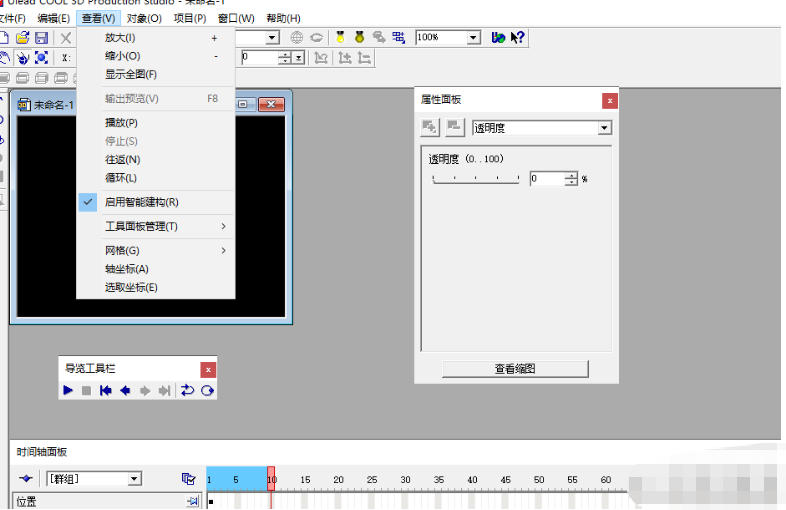The image size is (786, 510).
Task: Open file using the folder icon
Action: click(22, 37)
